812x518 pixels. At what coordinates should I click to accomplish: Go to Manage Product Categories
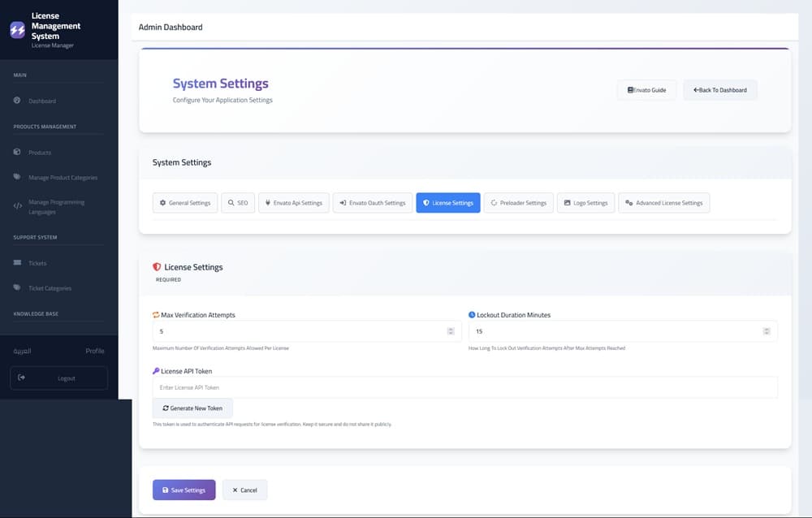click(63, 178)
